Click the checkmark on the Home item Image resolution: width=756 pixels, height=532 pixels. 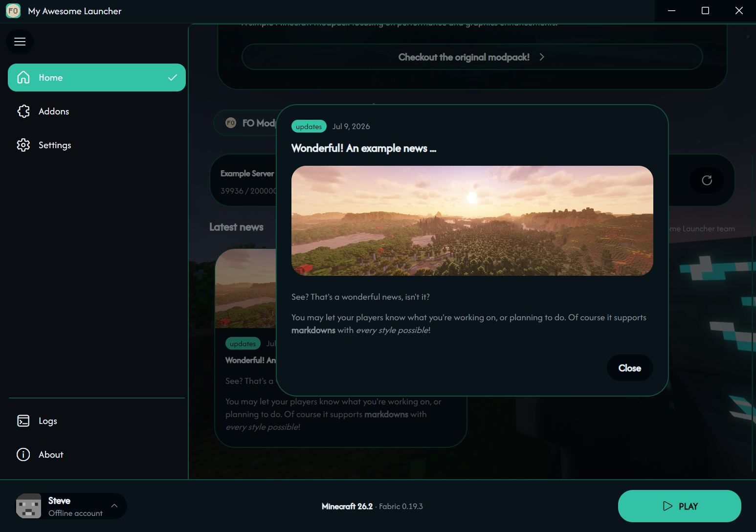coord(173,77)
